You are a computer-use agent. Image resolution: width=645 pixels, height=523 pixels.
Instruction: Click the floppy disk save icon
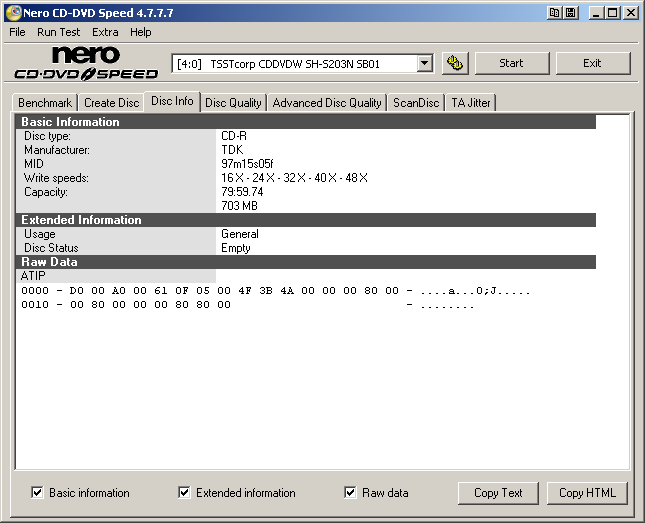pos(570,12)
